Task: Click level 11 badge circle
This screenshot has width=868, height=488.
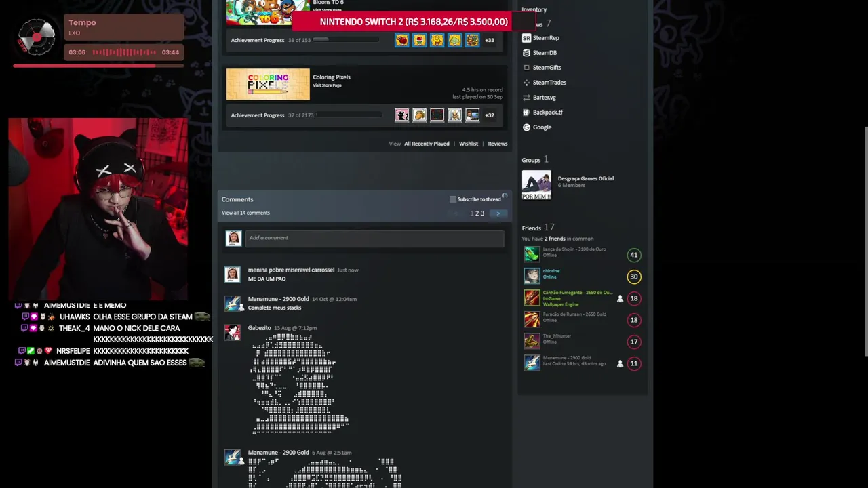Action: click(x=634, y=363)
